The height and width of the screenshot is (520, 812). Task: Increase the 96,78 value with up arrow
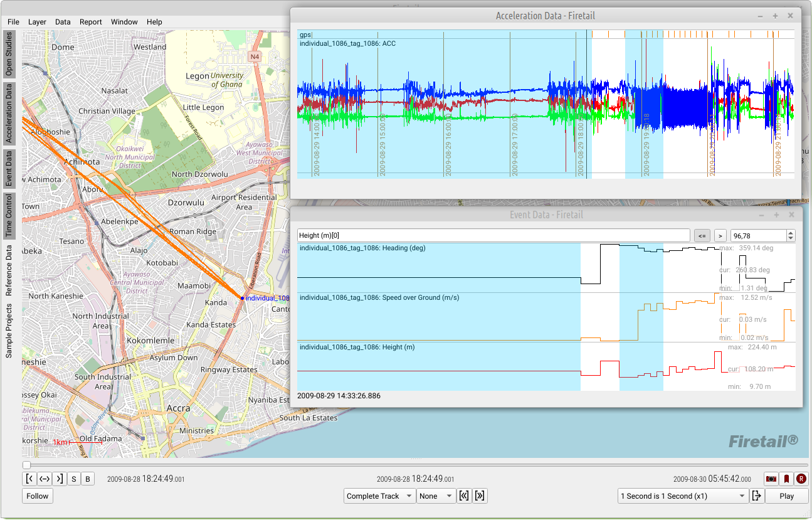pos(791,233)
